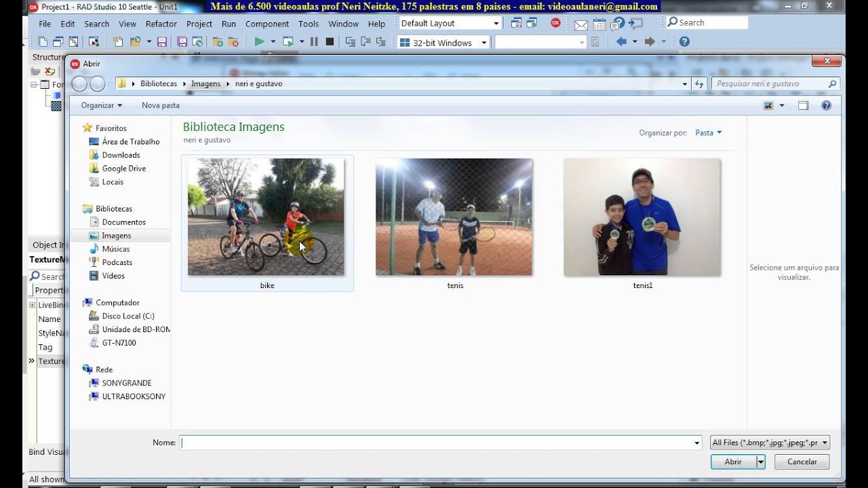The width and height of the screenshot is (868, 488).
Task: Open the Refactor menu
Action: point(161,24)
